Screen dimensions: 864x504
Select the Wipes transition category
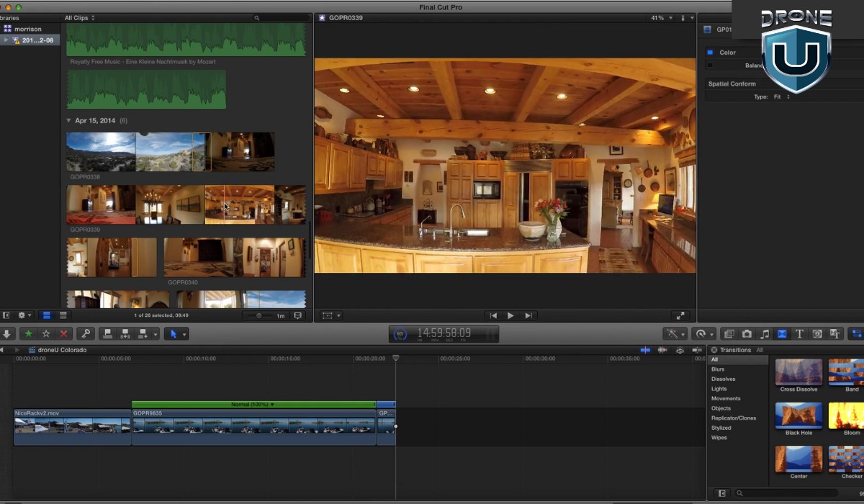(719, 437)
